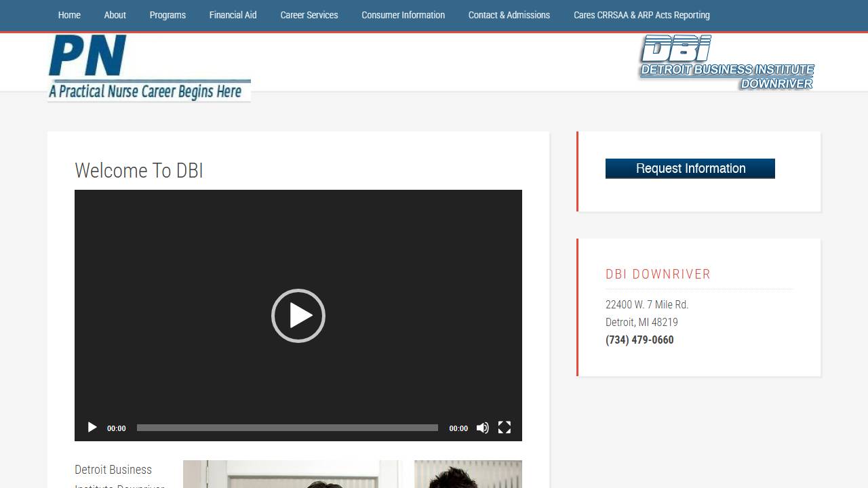Image resolution: width=868 pixels, height=488 pixels.
Task: Click the video progress time slider
Action: 287,428
